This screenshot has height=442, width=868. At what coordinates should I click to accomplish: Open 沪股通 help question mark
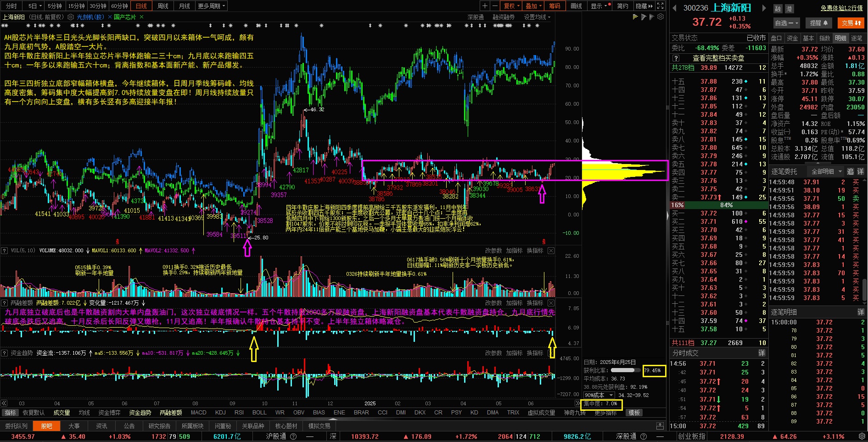tap(293, 436)
